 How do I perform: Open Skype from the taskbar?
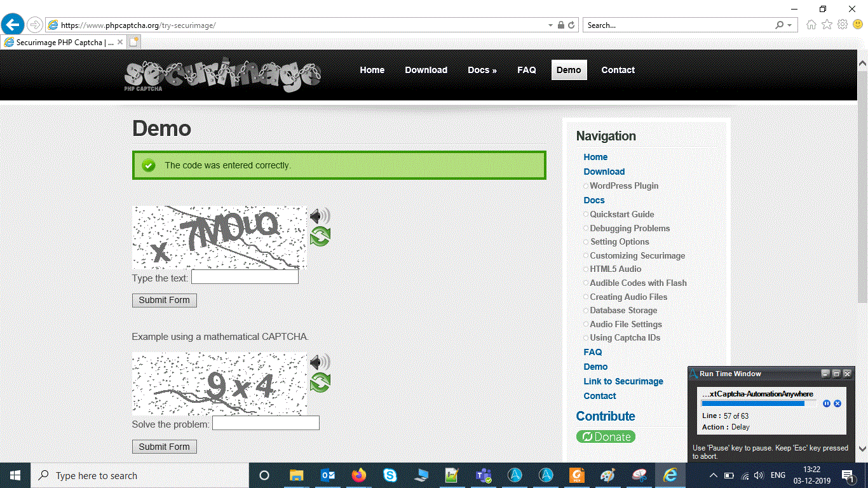click(390, 475)
